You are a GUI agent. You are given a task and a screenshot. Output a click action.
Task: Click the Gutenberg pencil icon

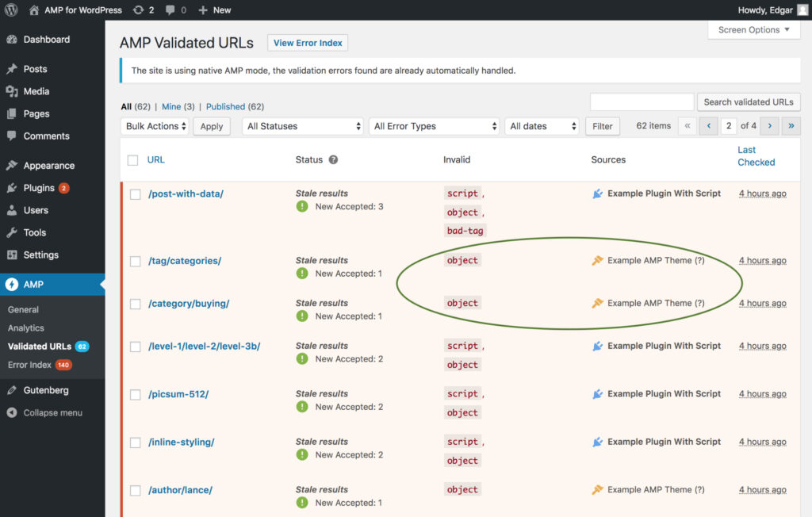point(12,390)
